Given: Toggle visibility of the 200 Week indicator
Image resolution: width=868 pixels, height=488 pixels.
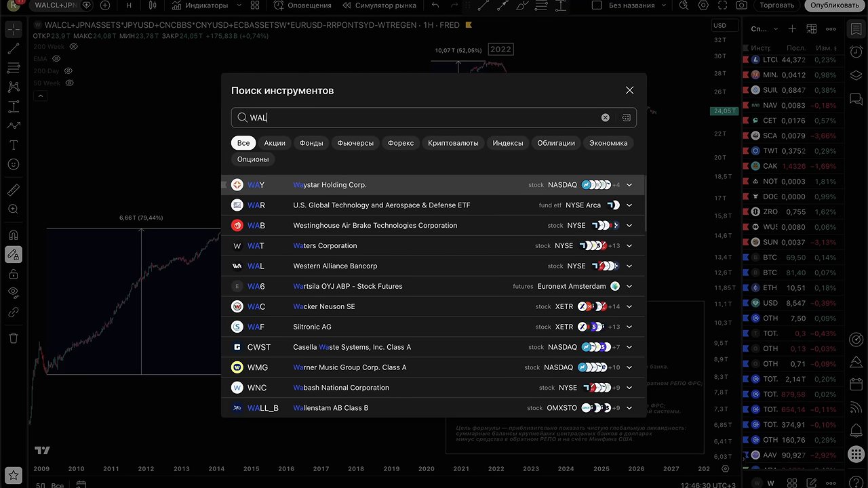Looking at the screenshot, I should click(74, 47).
